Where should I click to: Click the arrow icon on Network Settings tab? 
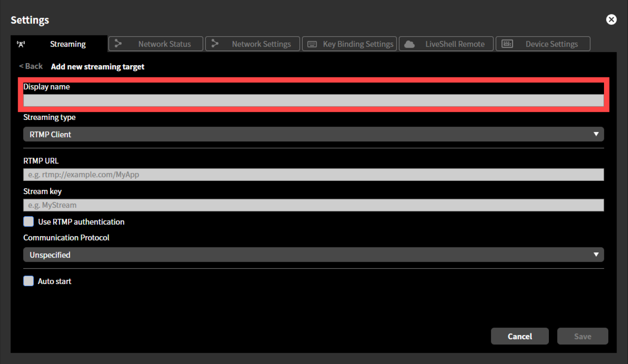tap(215, 43)
